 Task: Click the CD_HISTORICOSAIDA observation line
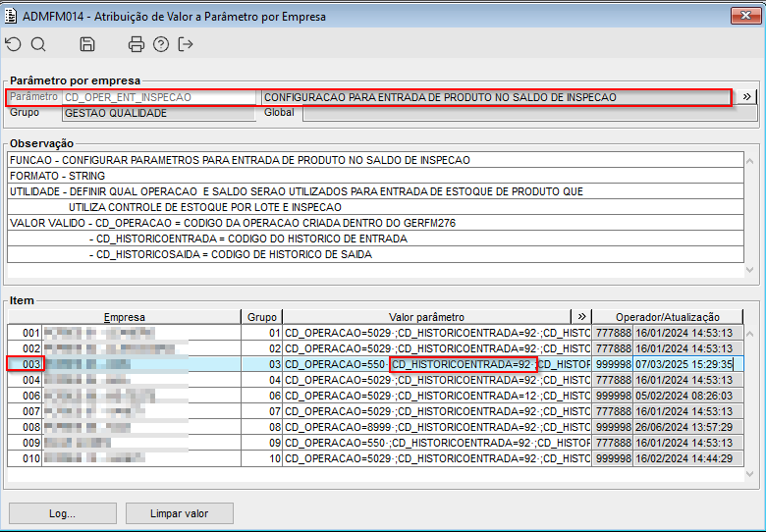coord(375,254)
